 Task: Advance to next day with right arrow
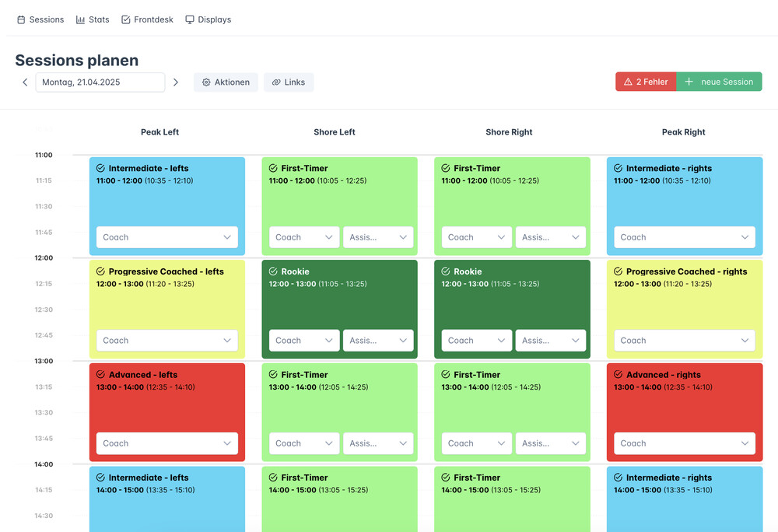pos(176,82)
